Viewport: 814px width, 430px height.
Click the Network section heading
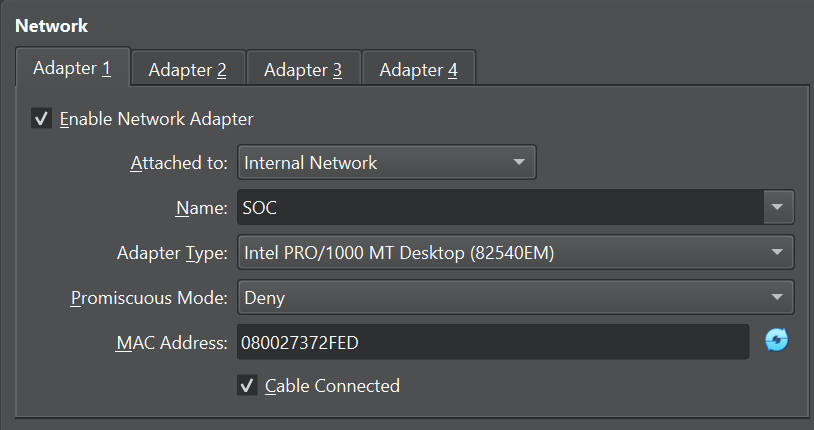click(51, 24)
